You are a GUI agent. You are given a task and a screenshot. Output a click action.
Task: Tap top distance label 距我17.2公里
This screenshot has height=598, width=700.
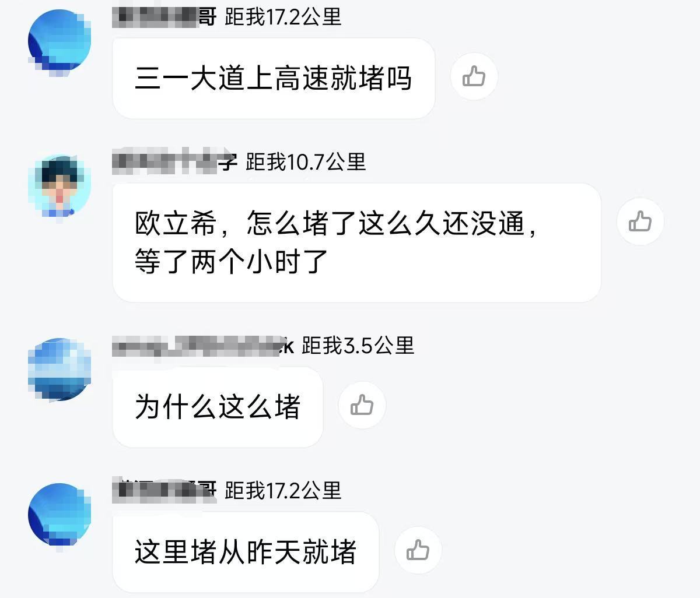283,16
